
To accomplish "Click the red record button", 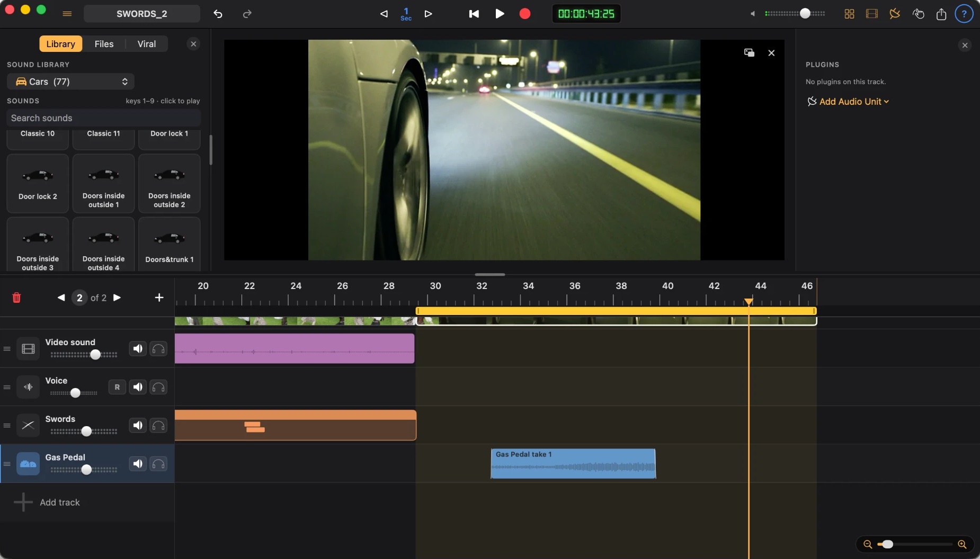I will point(525,14).
